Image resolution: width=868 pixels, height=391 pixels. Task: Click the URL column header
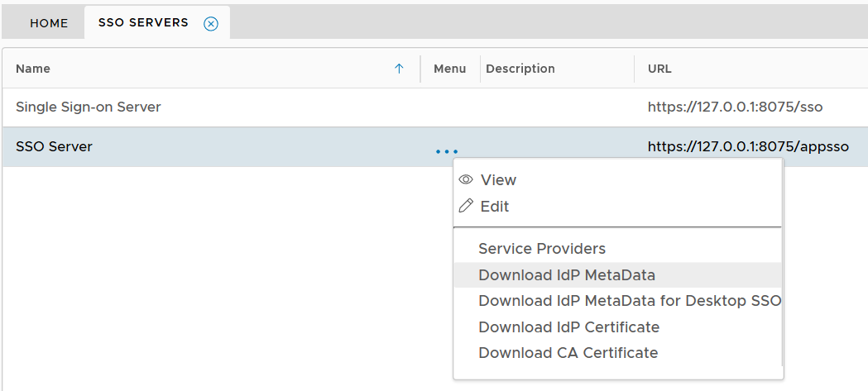[x=659, y=69]
